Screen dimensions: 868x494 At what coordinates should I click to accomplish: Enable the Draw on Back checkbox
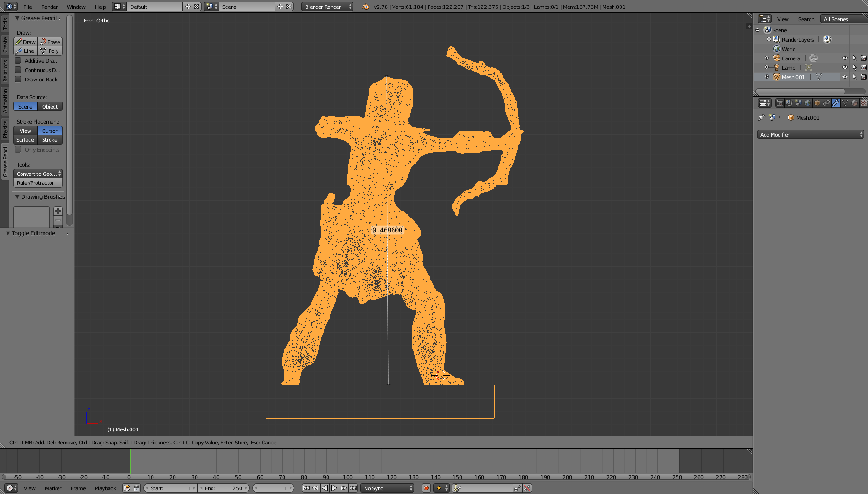(x=18, y=79)
